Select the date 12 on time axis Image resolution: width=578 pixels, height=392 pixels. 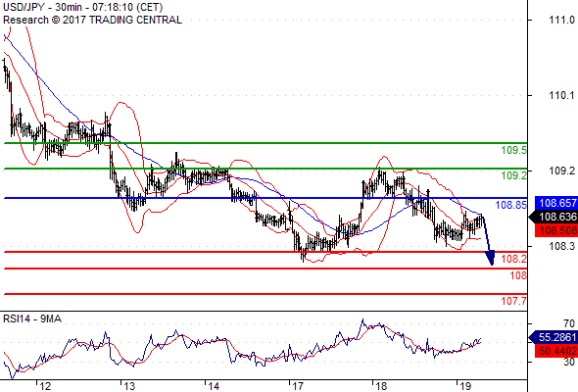pos(45,386)
